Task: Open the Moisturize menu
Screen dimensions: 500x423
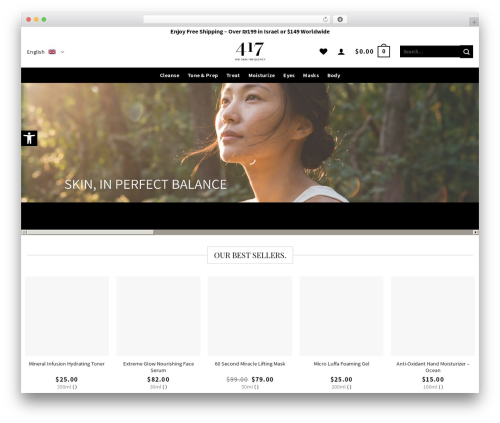Action: pos(262,75)
